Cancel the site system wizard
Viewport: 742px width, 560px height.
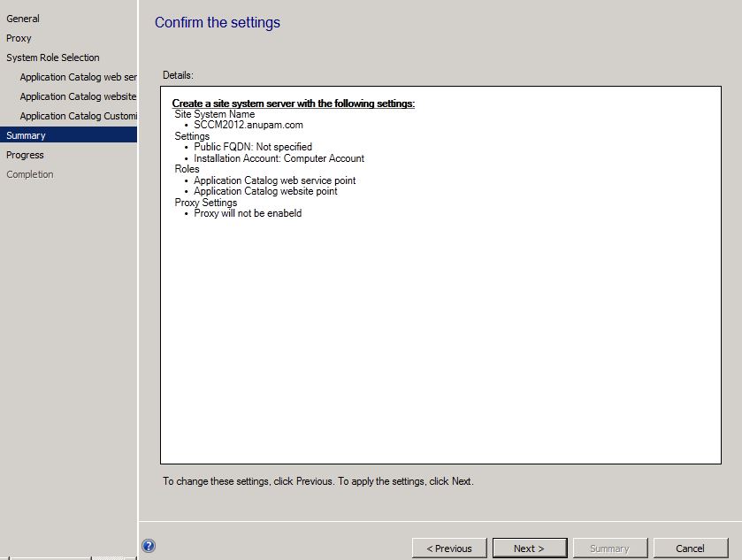pyautogui.click(x=692, y=548)
